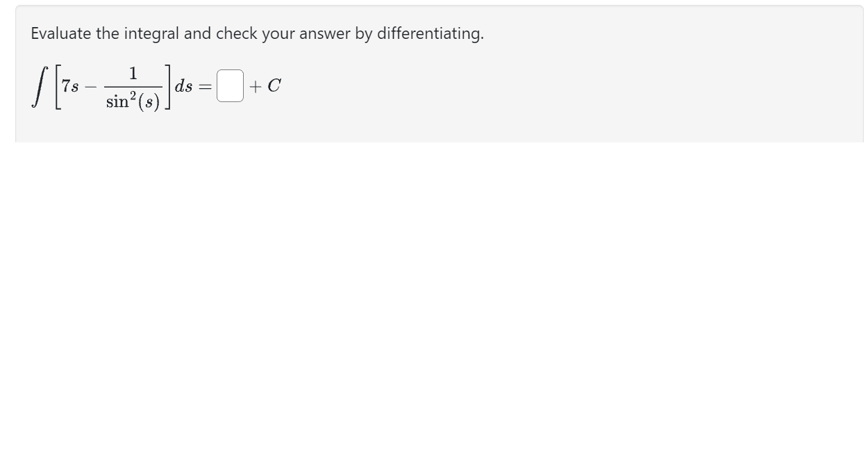This screenshot has width=868, height=450.
Task: Click the + C constant label
Action: 265,86
